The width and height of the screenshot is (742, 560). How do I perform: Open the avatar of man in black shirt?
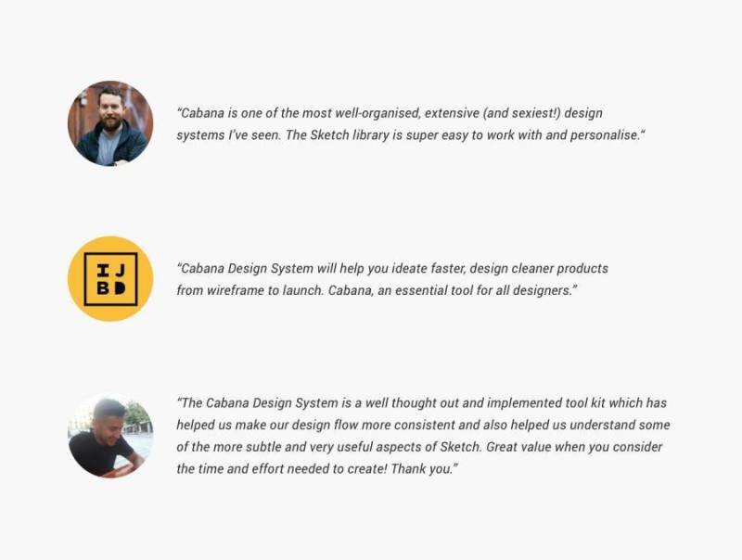point(110,436)
